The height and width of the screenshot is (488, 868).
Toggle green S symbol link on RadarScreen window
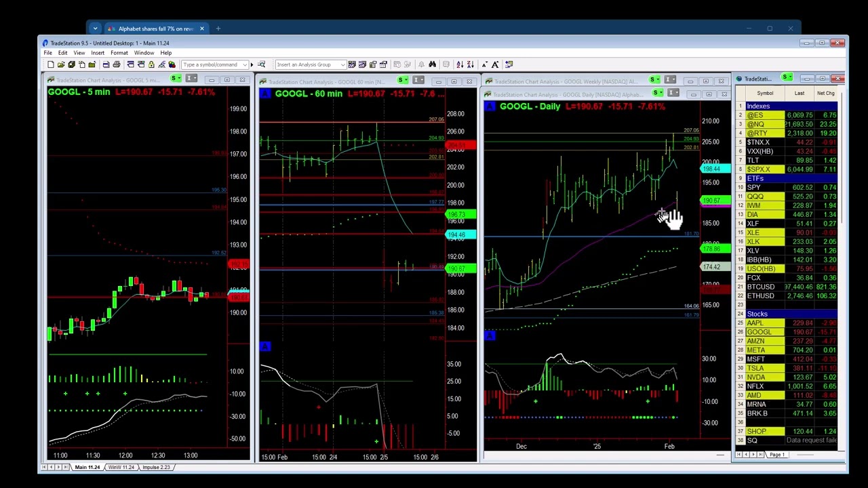pos(785,78)
